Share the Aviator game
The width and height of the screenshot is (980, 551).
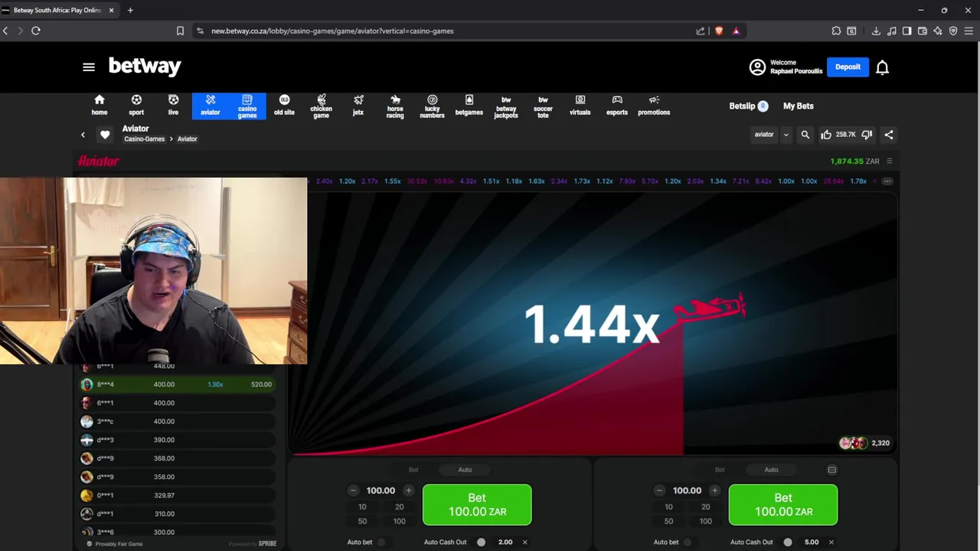pos(889,135)
